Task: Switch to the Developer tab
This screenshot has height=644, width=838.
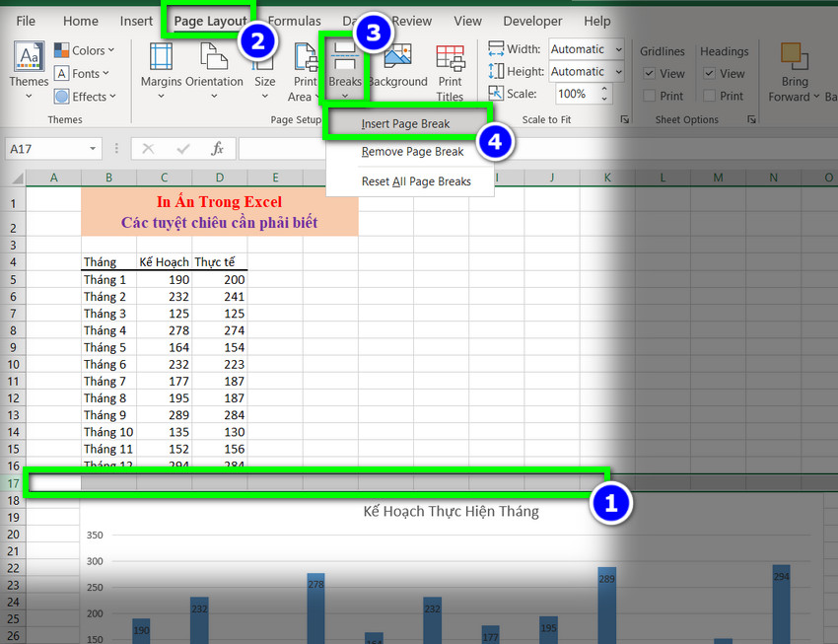Action: [x=532, y=21]
